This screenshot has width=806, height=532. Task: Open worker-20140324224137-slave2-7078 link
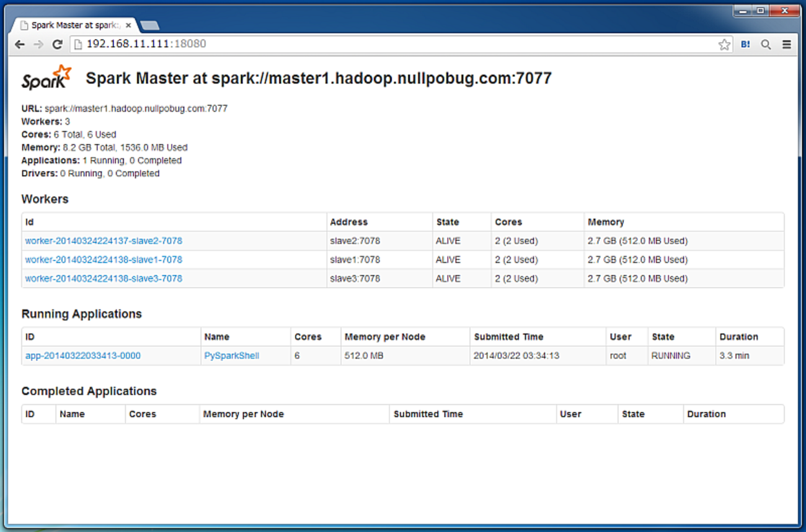(x=104, y=241)
